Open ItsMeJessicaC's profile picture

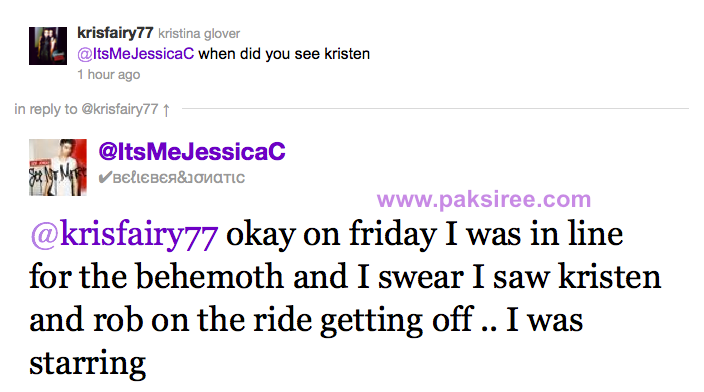pyautogui.click(x=58, y=167)
